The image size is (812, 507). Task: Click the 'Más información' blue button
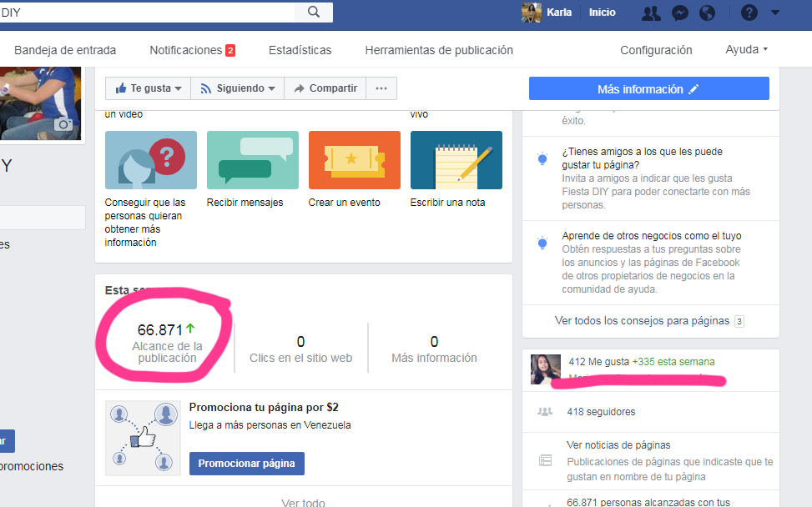(649, 88)
